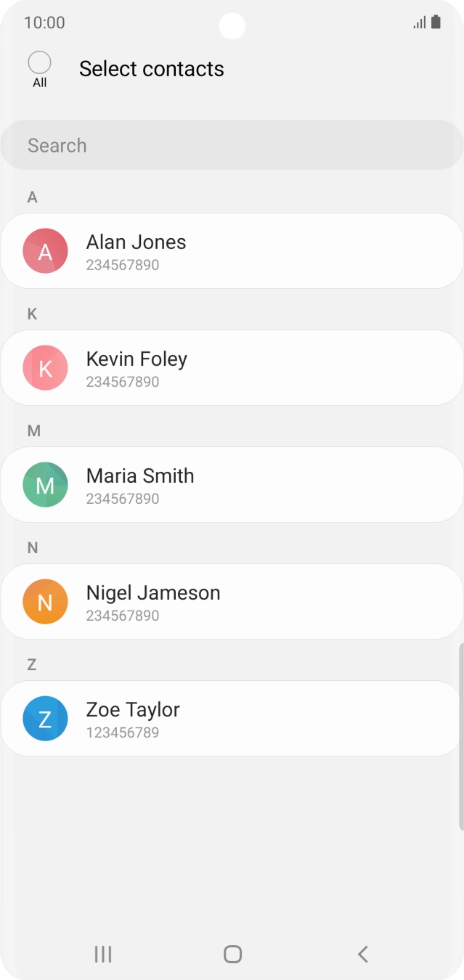Tap Zoe Taylor's blue Z avatar
464x980 pixels.
click(x=45, y=719)
